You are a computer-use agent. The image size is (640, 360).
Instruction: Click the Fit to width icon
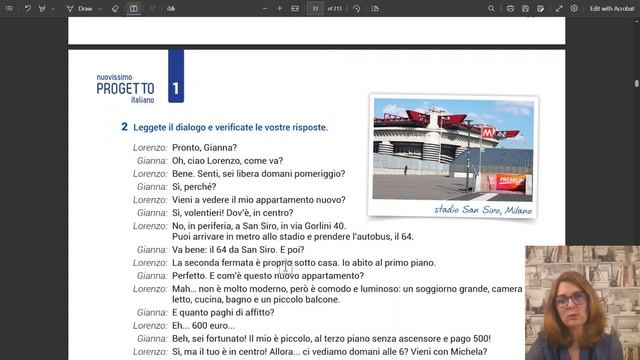click(x=295, y=8)
